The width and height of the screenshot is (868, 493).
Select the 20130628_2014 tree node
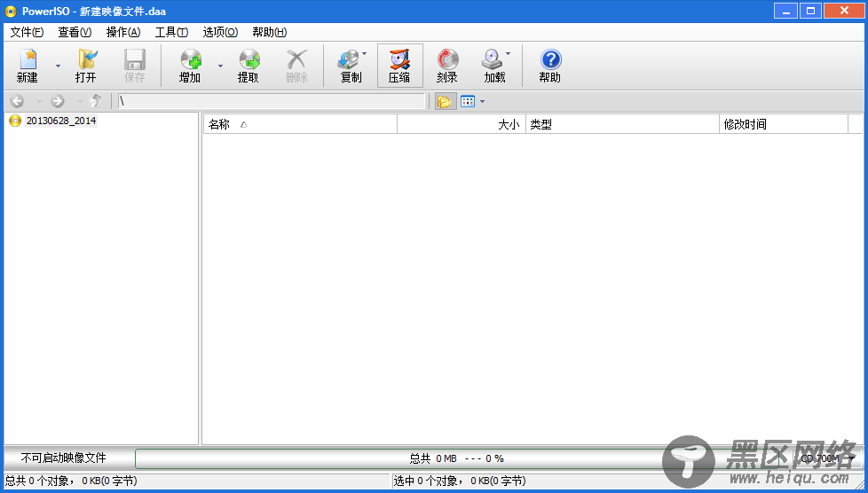pos(61,121)
